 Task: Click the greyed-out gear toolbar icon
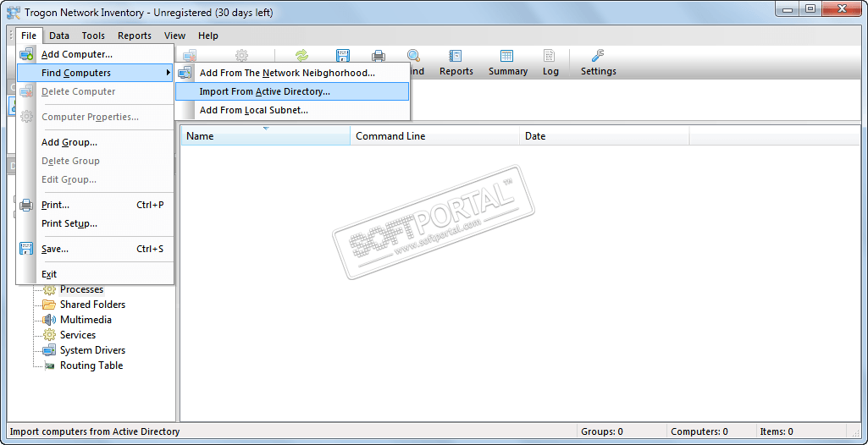pos(242,55)
